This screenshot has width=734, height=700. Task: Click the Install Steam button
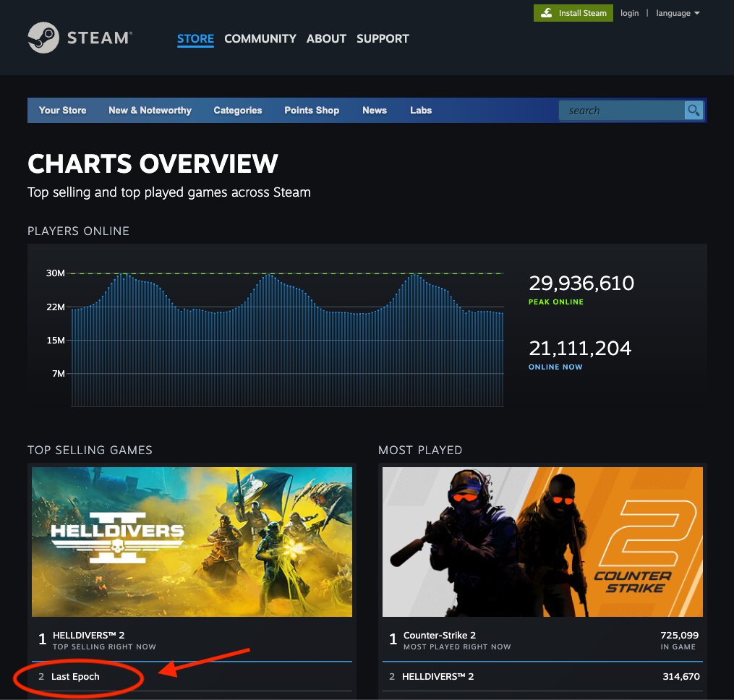pyautogui.click(x=573, y=13)
